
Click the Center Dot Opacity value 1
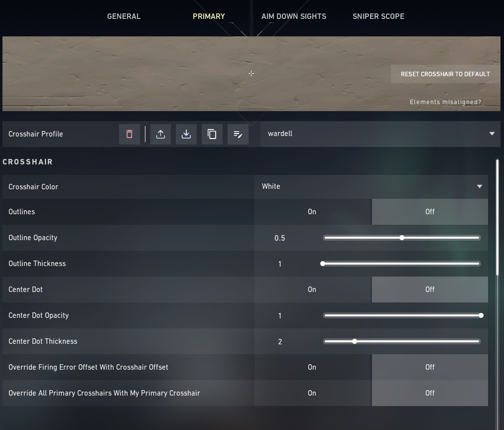[280, 316]
